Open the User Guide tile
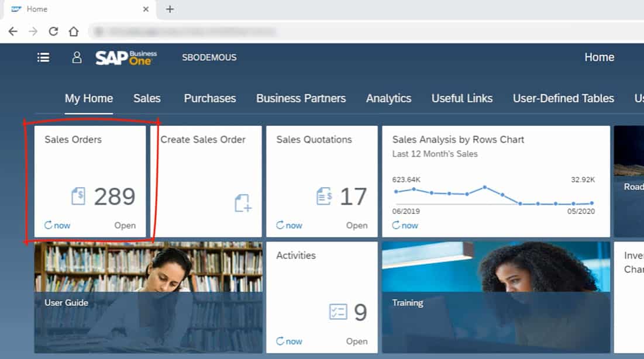The image size is (644, 359). [x=148, y=297]
